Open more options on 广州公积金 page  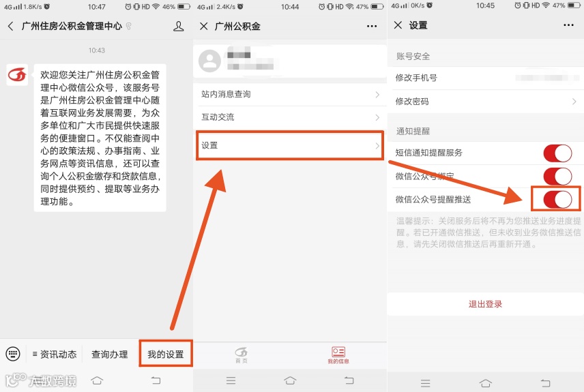[x=372, y=26]
